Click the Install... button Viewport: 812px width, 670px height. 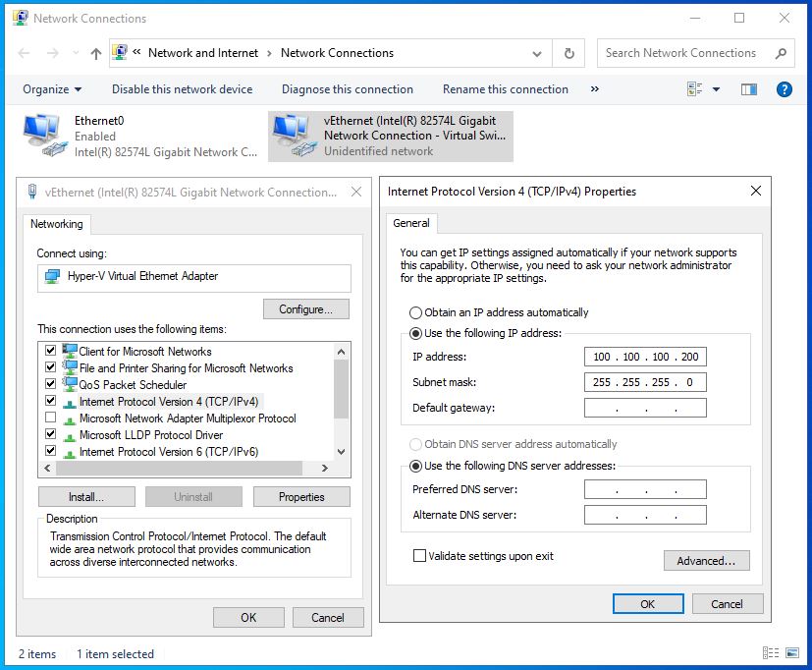(x=86, y=497)
